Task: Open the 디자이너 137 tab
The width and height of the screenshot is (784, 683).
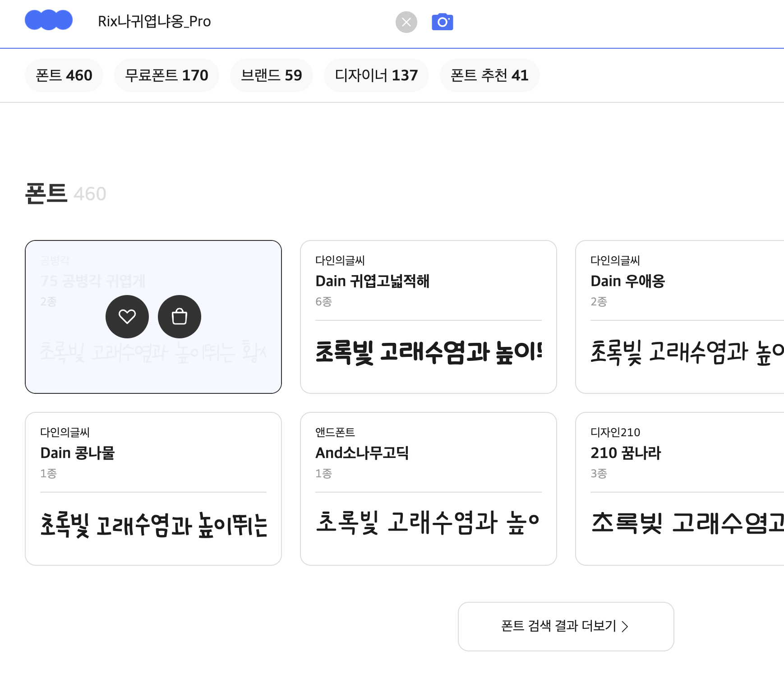Action: [376, 75]
